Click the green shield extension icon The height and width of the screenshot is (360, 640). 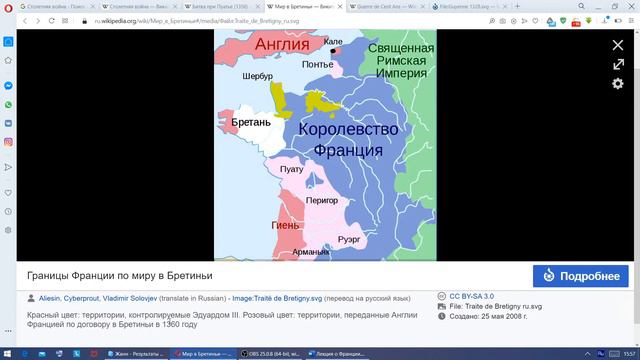pyautogui.click(x=563, y=21)
